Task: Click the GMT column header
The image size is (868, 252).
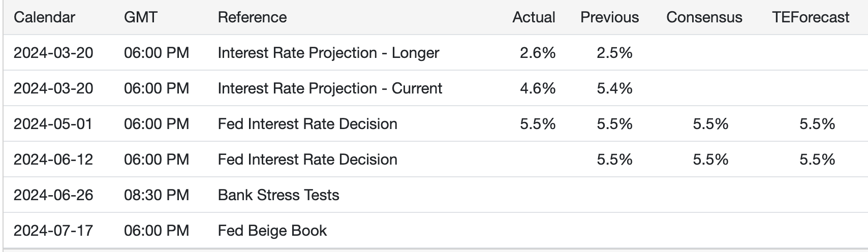Action: (140, 17)
